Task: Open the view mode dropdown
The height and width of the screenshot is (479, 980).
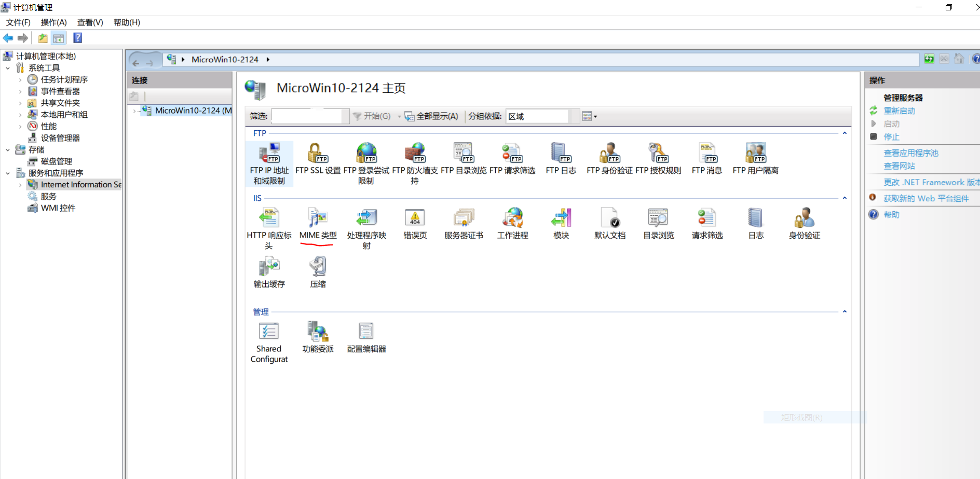Action: 589,116
